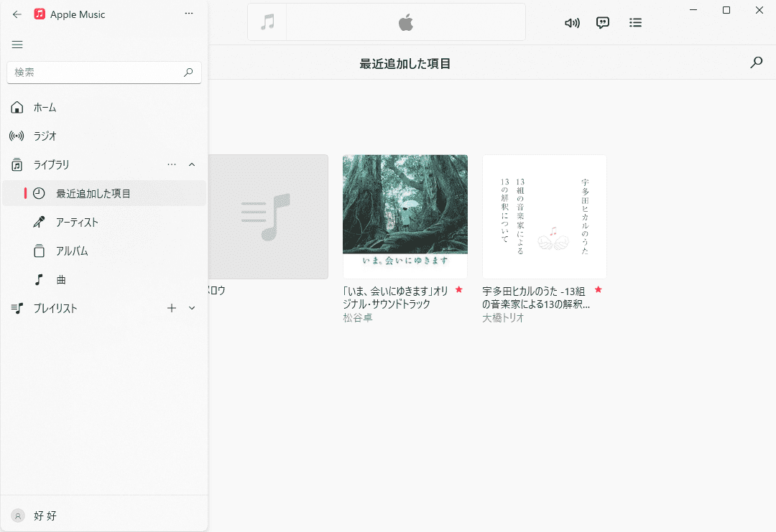Open the play queue list icon
This screenshot has width=776, height=532.
[635, 22]
